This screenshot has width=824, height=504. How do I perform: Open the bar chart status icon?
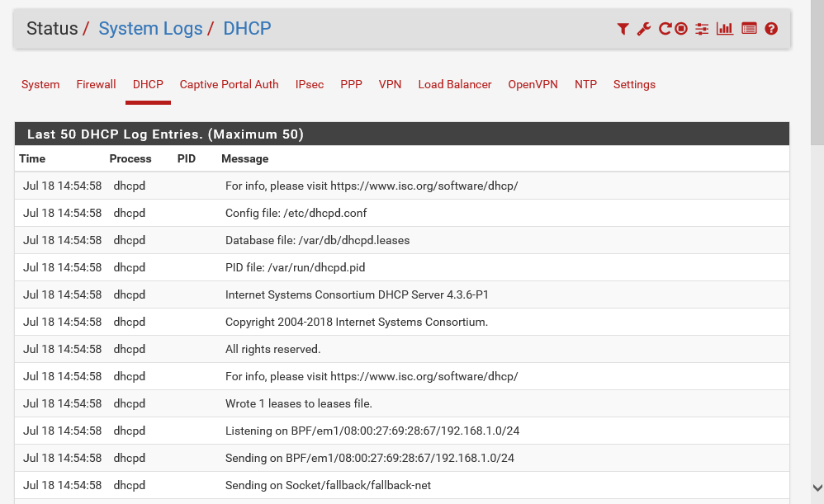725,29
